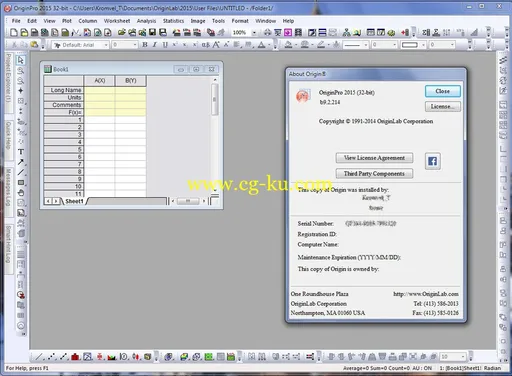Click the Book1 vertical scrollbar
Screen dimensions: 512x376
(215, 135)
